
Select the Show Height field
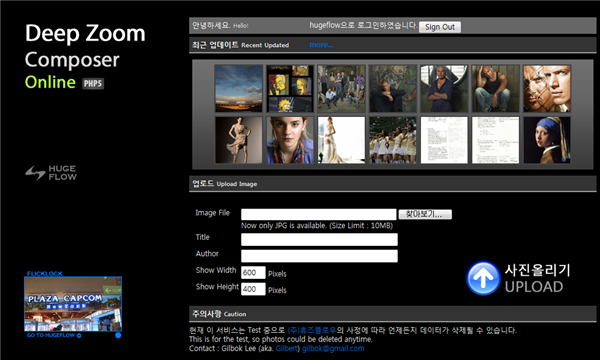[x=253, y=289]
